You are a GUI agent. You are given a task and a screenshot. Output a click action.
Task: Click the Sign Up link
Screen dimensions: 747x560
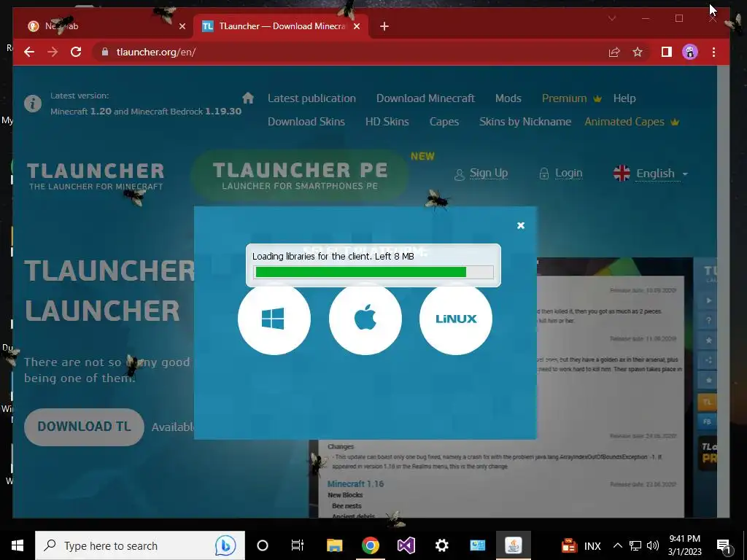pyautogui.click(x=481, y=174)
